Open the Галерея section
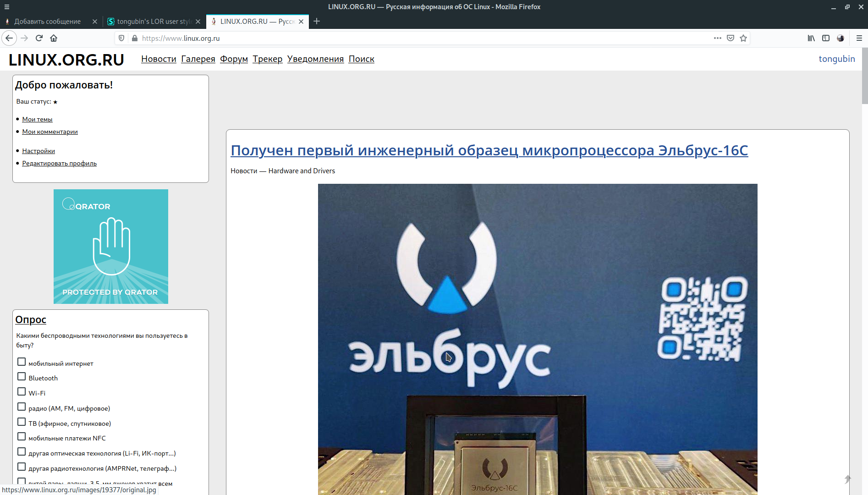Screen dimensions: 868x495 pos(198,59)
